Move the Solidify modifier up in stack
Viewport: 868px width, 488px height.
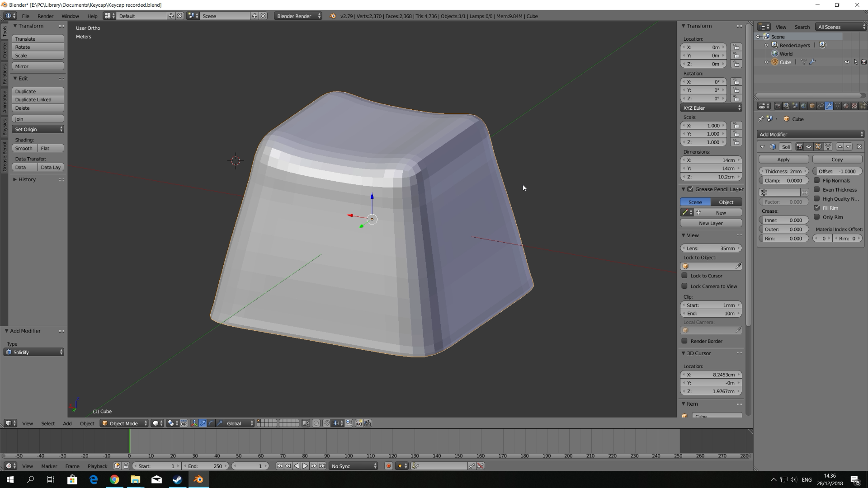click(x=840, y=146)
